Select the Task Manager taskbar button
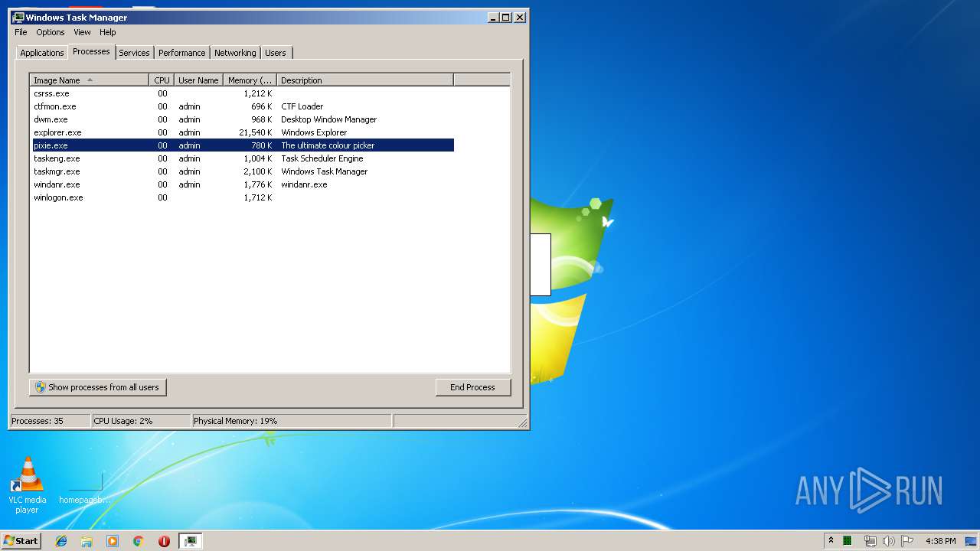980x551 pixels. [x=190, y=541]
